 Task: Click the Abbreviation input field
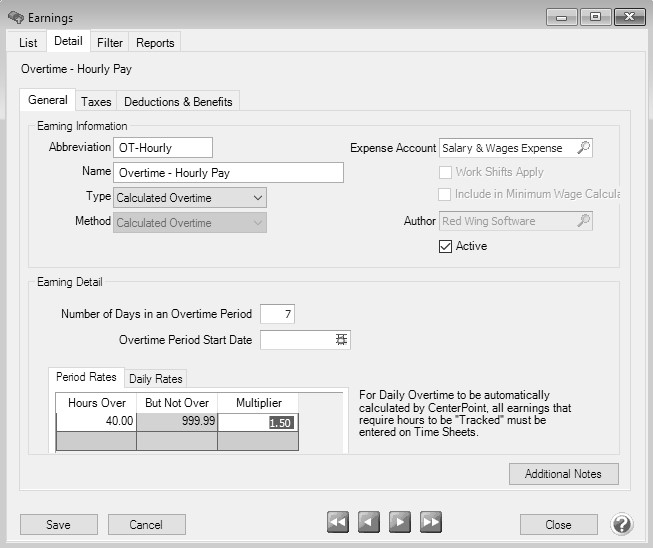163,148
